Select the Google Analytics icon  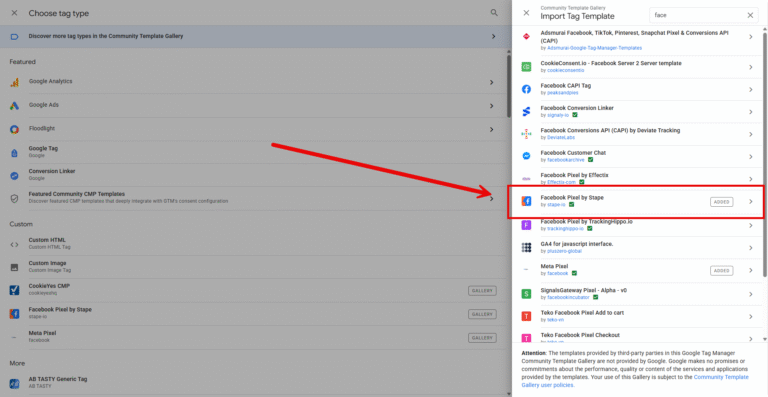point(14,82)
